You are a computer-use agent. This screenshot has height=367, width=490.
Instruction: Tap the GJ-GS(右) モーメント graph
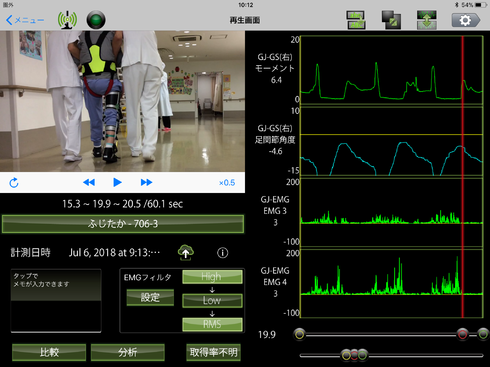click(392, 70)
